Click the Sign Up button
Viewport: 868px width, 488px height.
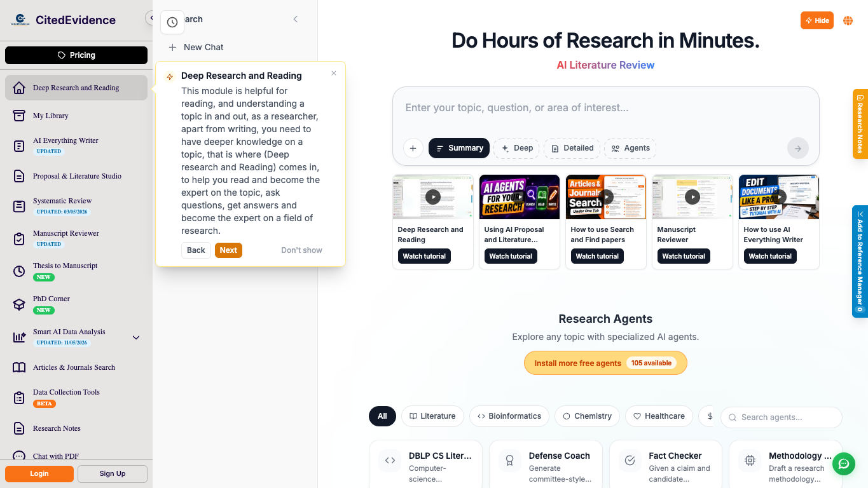coord(113,473)
